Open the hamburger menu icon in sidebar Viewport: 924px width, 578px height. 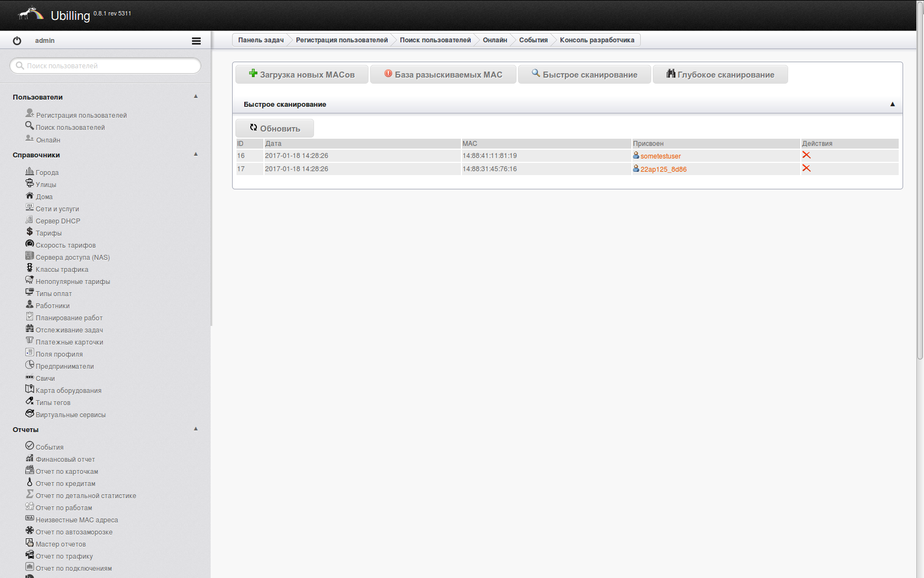point(196,41)
